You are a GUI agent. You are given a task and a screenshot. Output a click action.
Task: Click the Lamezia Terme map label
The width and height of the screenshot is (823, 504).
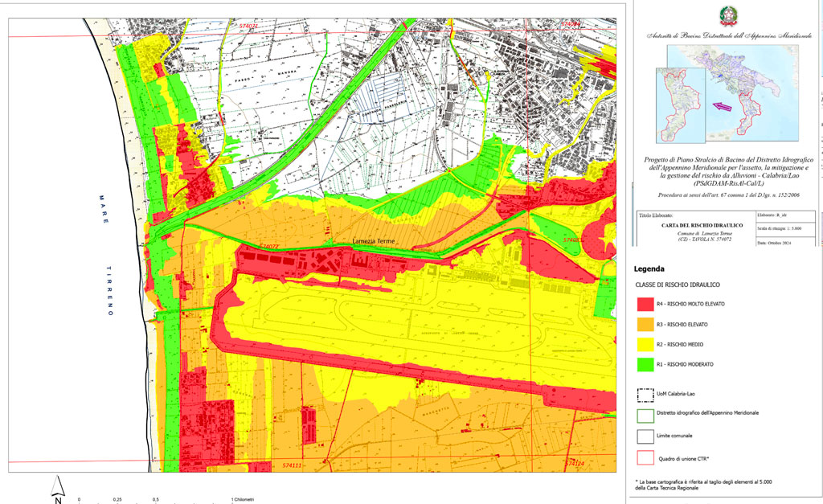tap(375, 241)
